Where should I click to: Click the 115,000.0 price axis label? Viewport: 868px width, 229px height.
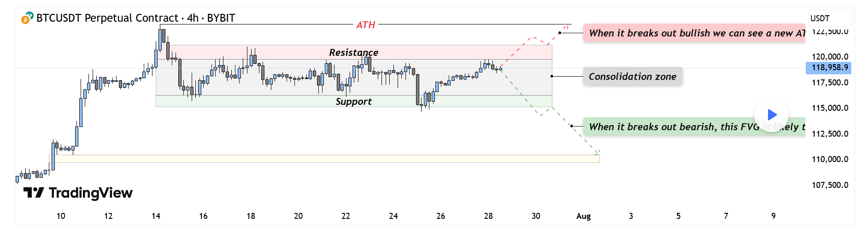830,108
